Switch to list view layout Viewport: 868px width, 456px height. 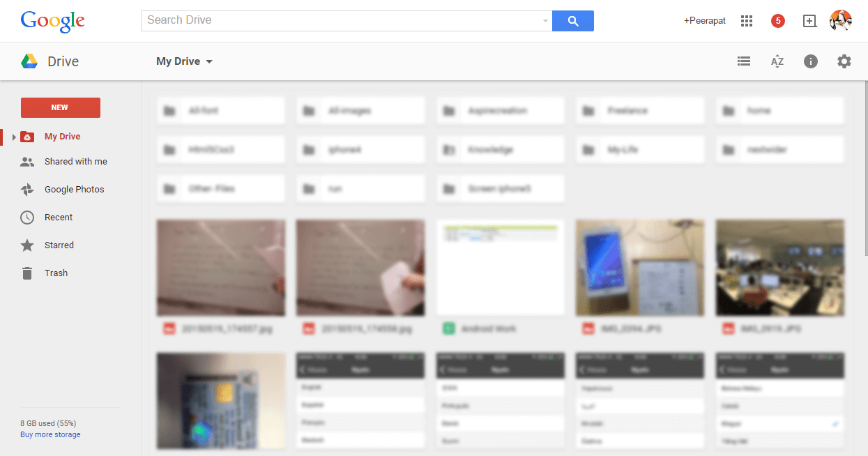click(744, 61)
